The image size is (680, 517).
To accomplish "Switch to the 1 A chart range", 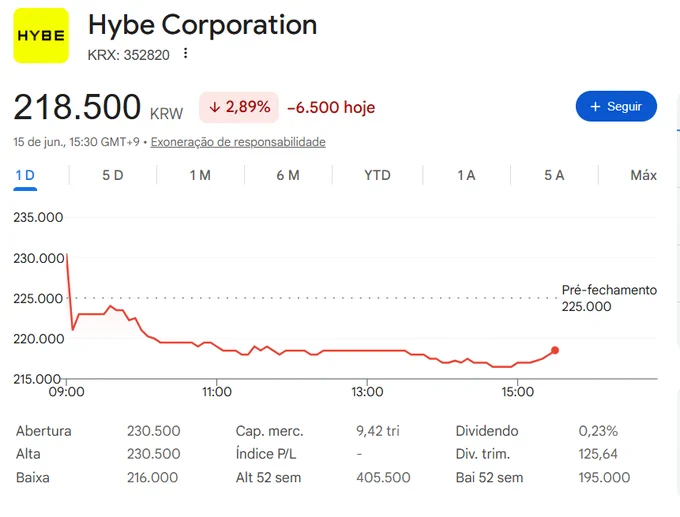I will (x=466, y=175).
